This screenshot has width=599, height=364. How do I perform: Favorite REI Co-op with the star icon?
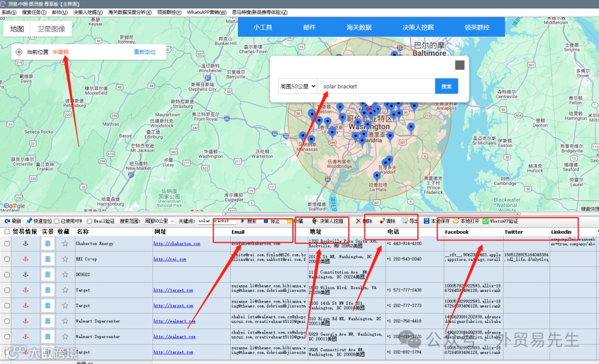click(65, 259)
